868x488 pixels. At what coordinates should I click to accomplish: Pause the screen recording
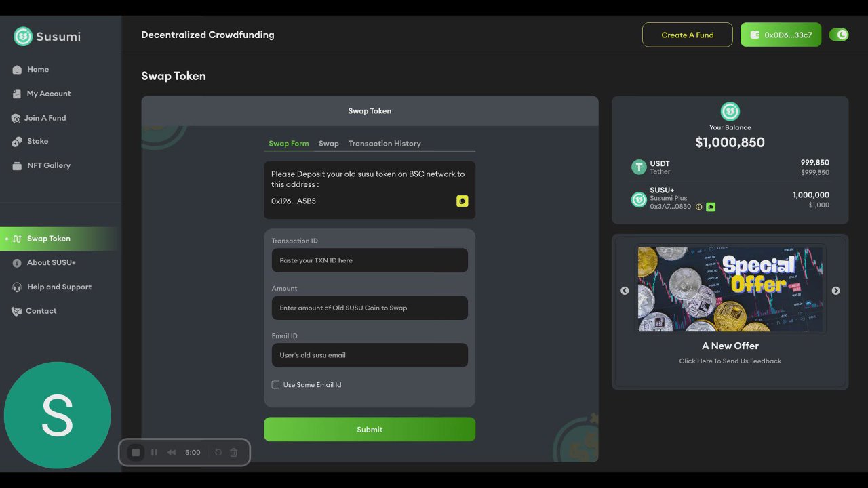tap(154, 452)
